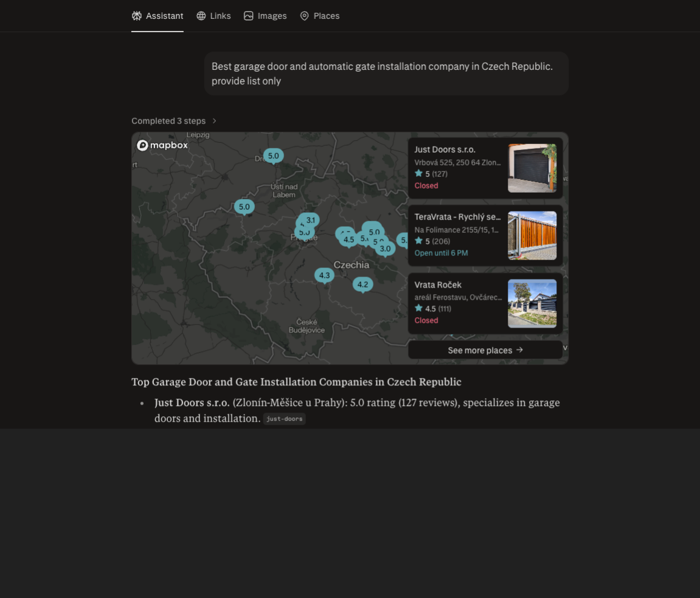Select the 4.2 rating map marker

click(x=362, y=284)
